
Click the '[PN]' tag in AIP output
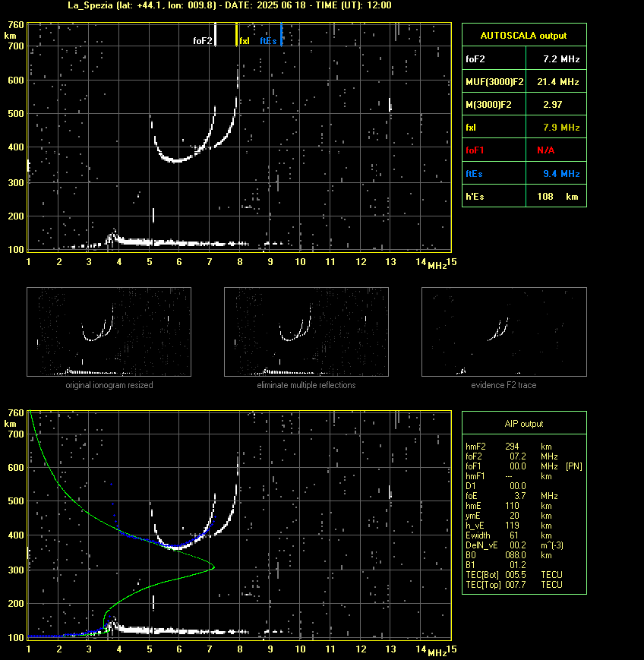574,466
